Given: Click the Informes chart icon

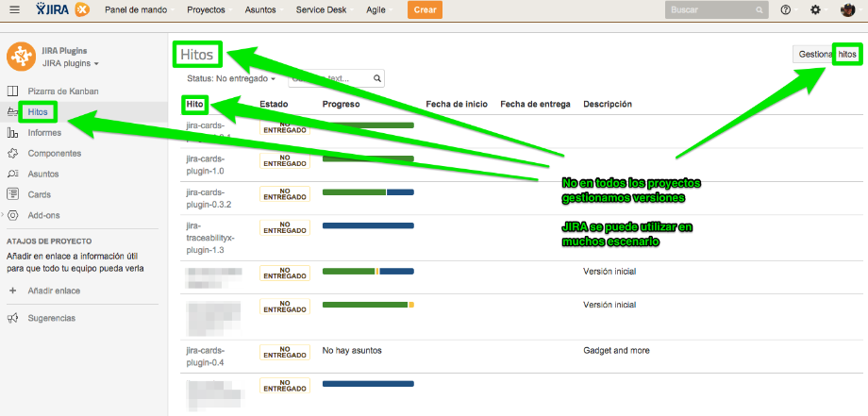Looking at the screenshot, I should tap(12, 133).
